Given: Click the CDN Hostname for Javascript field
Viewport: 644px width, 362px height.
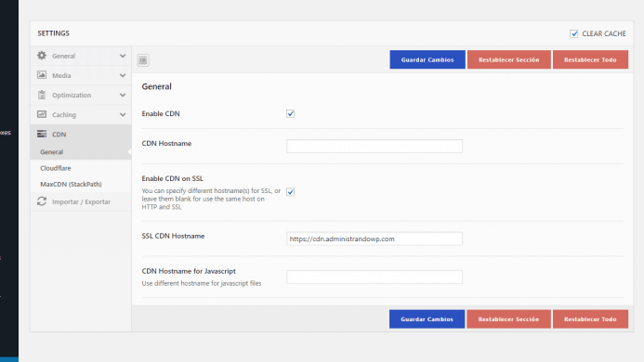Looking at the screenshot, I should (x=375, y=277).
